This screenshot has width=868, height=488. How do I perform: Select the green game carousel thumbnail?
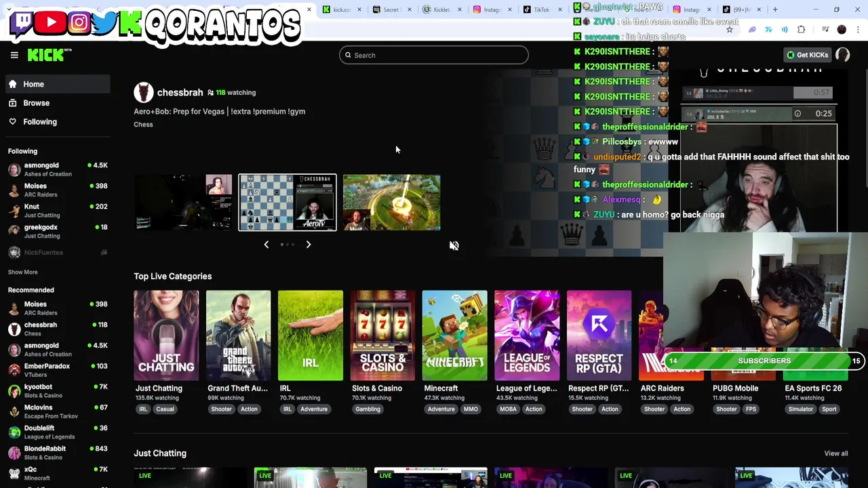(x=391, y=203)
